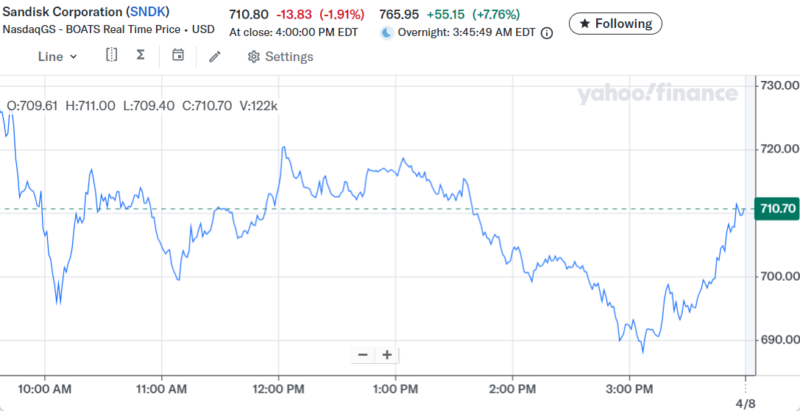Expand the Line chart type dropdown
Image resolution: width=800 pixels, height=411 pixels.
point(58,56)
